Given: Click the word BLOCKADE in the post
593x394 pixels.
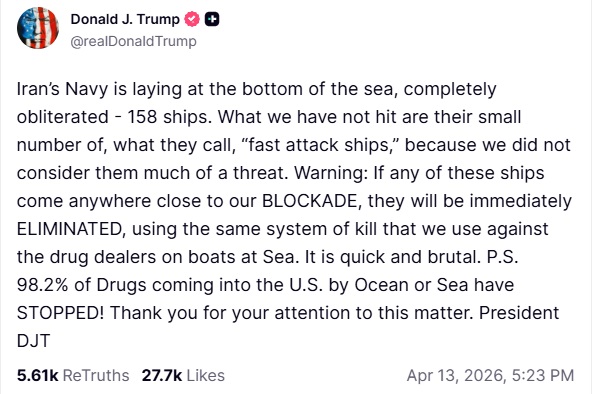Looking at the screenshot, I should pos(312,201).
